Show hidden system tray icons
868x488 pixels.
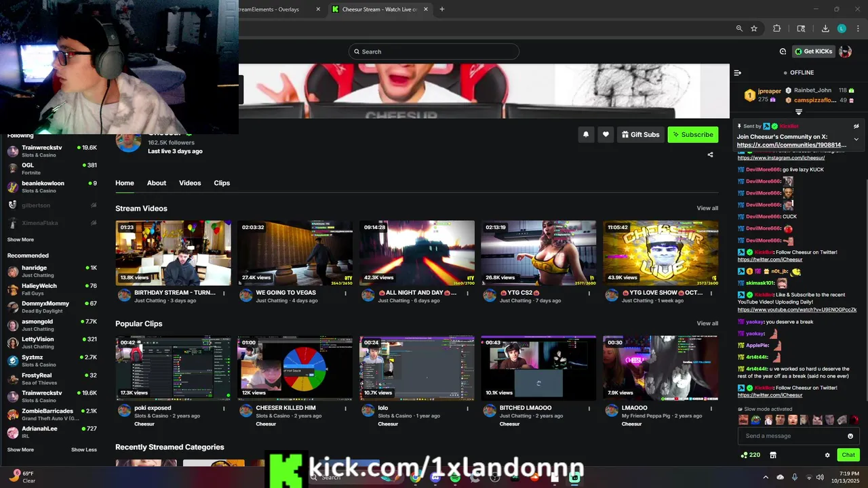tap(766, 477)
